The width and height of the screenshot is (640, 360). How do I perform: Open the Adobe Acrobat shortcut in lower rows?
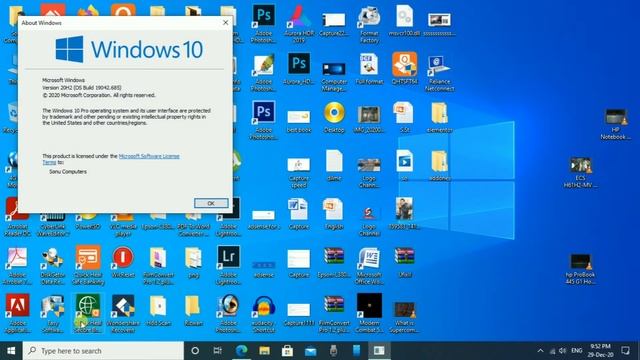coord(18,265)
